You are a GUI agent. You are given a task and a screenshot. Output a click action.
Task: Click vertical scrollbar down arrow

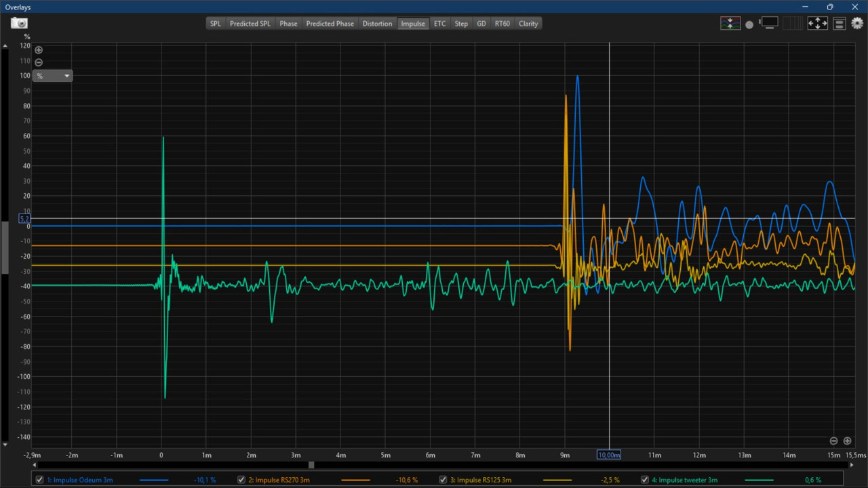5,445
